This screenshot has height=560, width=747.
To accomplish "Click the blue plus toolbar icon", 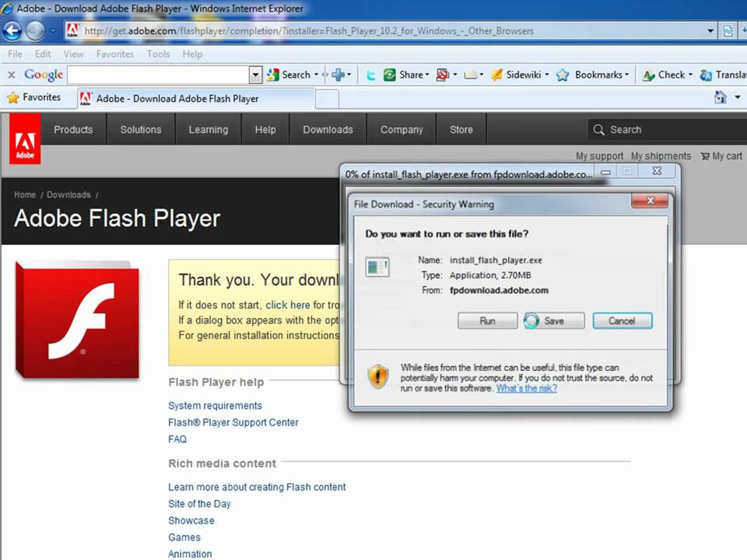I will coord(338,75).
